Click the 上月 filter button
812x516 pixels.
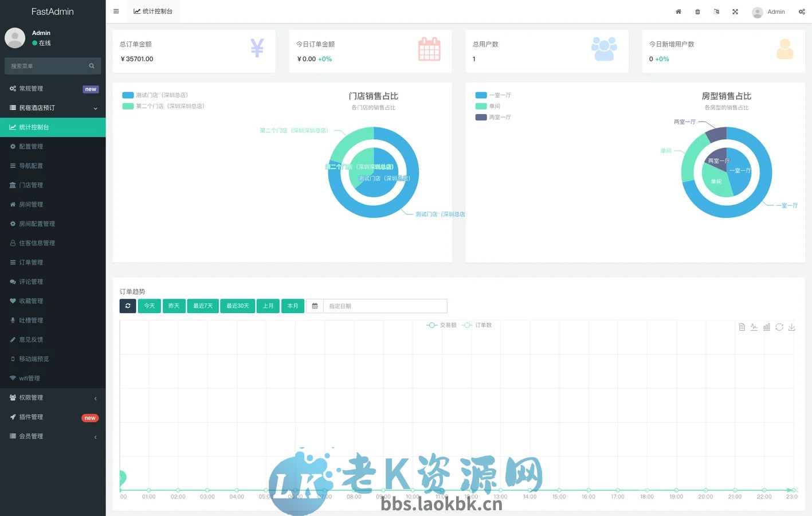tap(268, 306)
